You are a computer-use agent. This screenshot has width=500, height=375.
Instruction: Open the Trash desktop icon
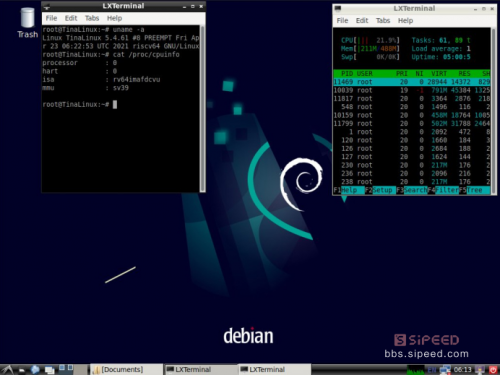pos(27,23)
